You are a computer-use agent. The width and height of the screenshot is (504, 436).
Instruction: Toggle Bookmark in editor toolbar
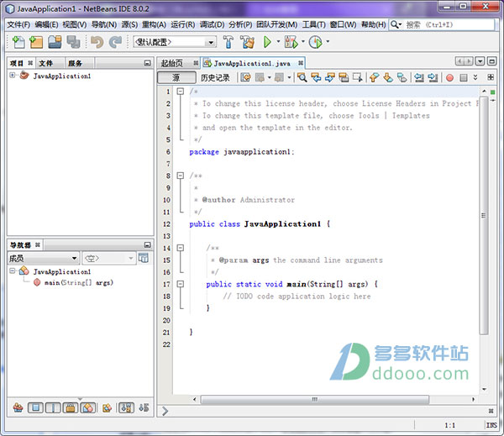tap(402, 77)
